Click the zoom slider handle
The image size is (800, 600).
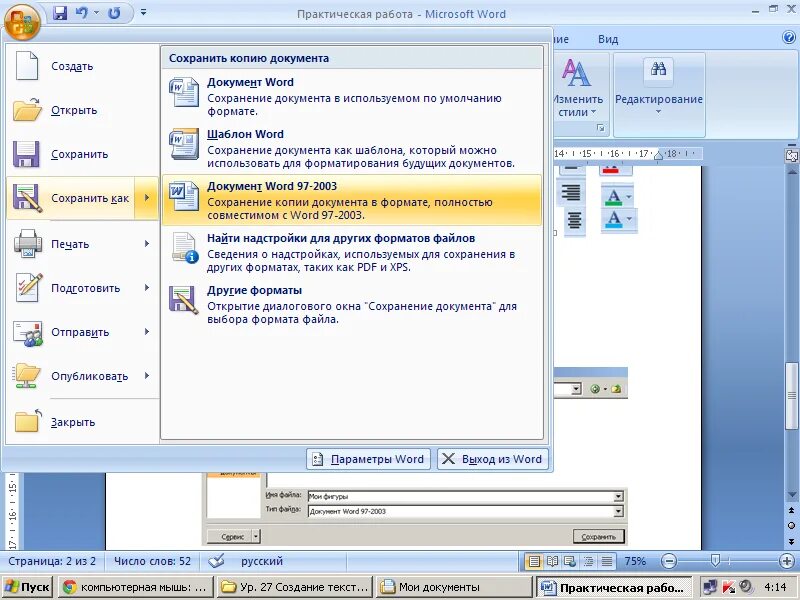pos(715,561)
